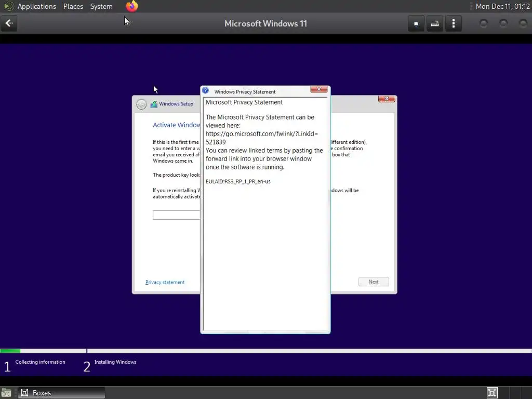Screen dimensions: 532x399
Task: Go back using the Boxes back arrow
Action: [9, 23]
